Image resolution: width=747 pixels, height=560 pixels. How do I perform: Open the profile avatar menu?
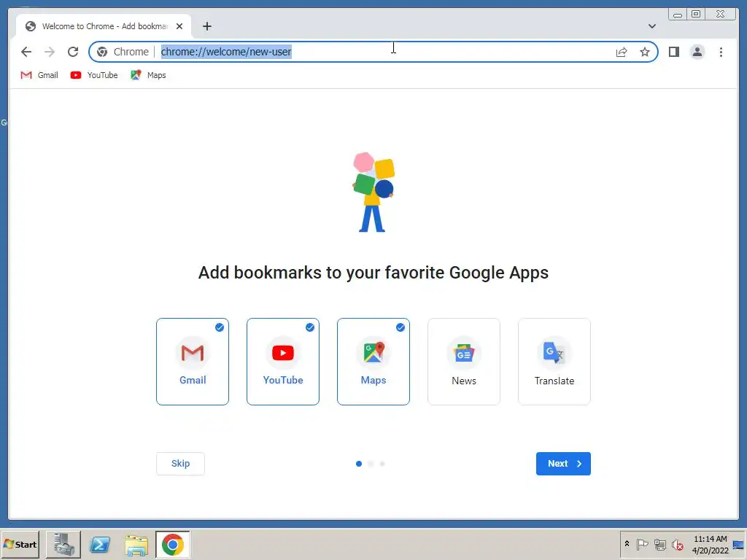[697, 52]
